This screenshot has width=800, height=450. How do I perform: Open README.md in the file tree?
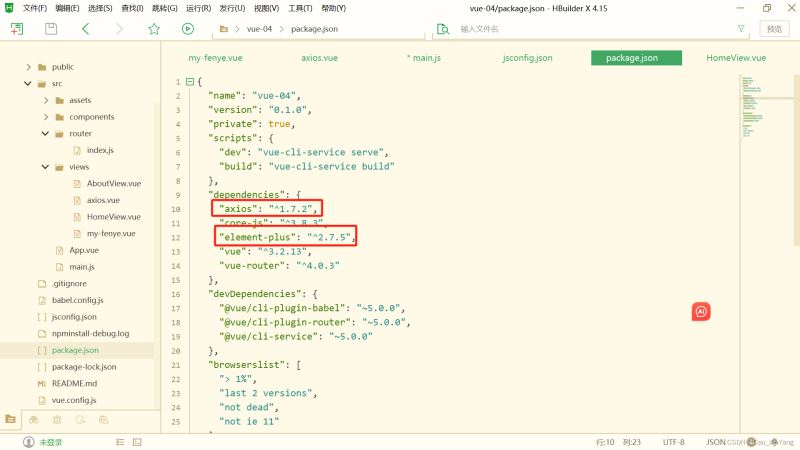(74, 383)
